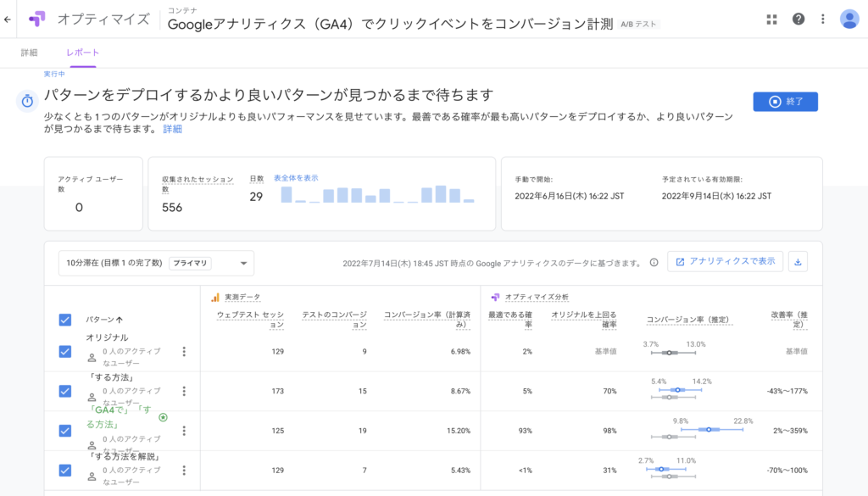Uncheck the 「GA4で」「する方法」 row checkbox

(x=64, y=431)
